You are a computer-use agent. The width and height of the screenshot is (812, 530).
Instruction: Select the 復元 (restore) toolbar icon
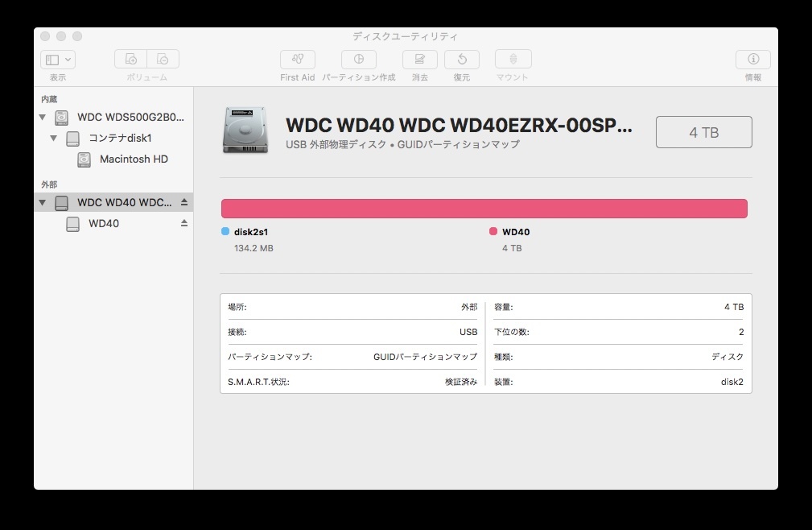[x=462, y=59]
